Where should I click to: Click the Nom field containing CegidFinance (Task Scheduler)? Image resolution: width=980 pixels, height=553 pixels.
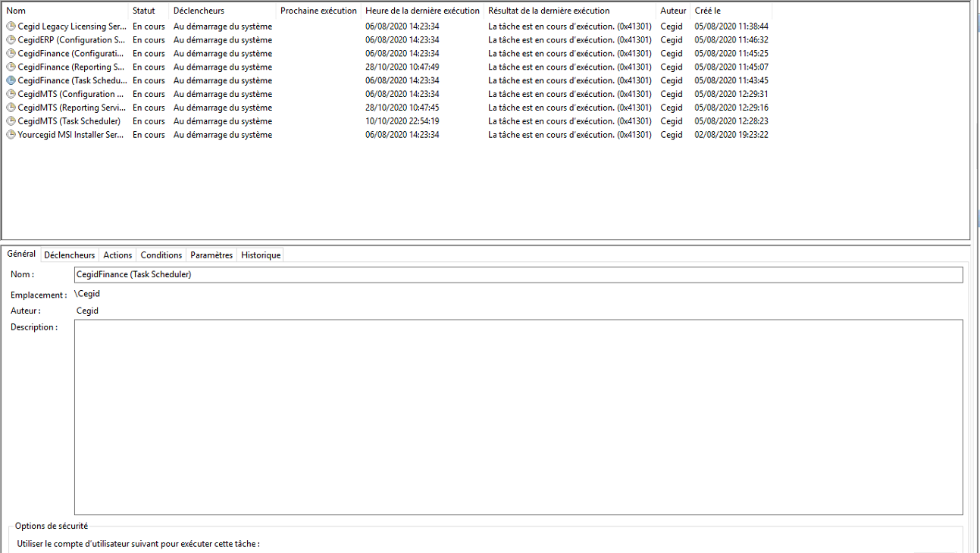(518, 274)
